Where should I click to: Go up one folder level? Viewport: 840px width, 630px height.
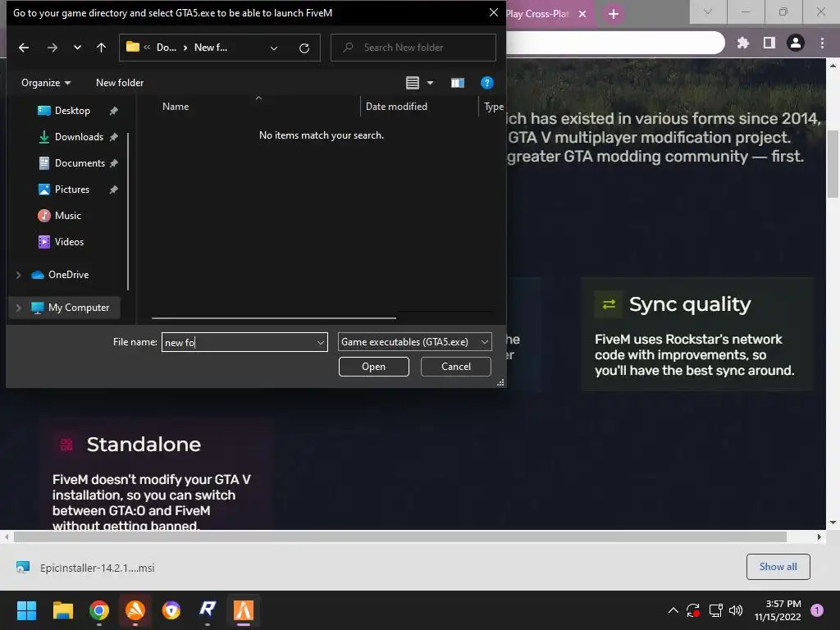click(101, 48)
